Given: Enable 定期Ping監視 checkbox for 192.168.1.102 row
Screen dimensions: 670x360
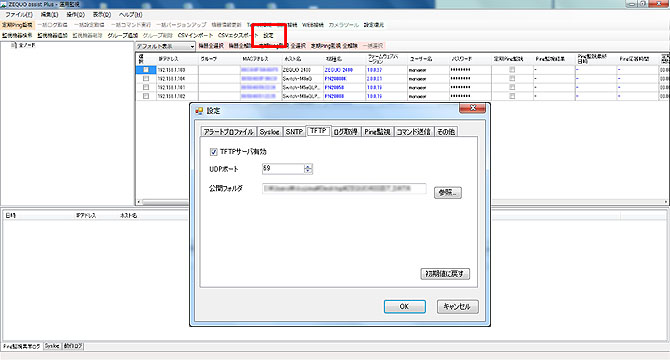Looking at the screenshot, I should coord(512,96).
